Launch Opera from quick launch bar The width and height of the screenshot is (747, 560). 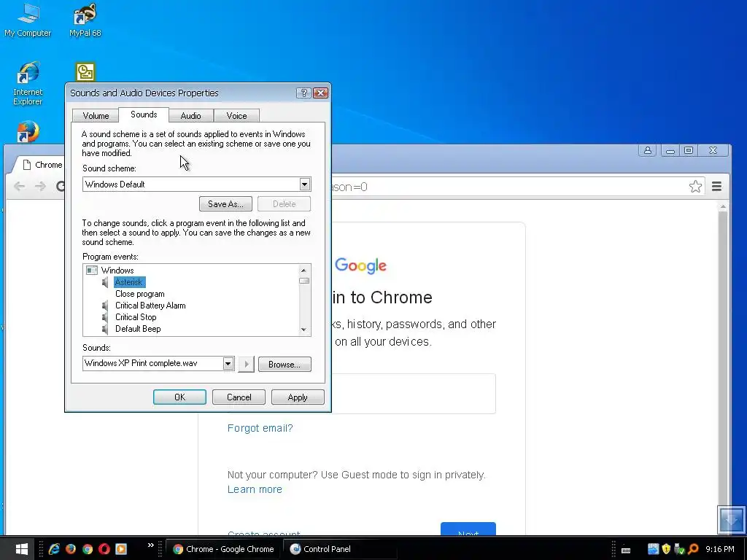[x=104, y=549]
